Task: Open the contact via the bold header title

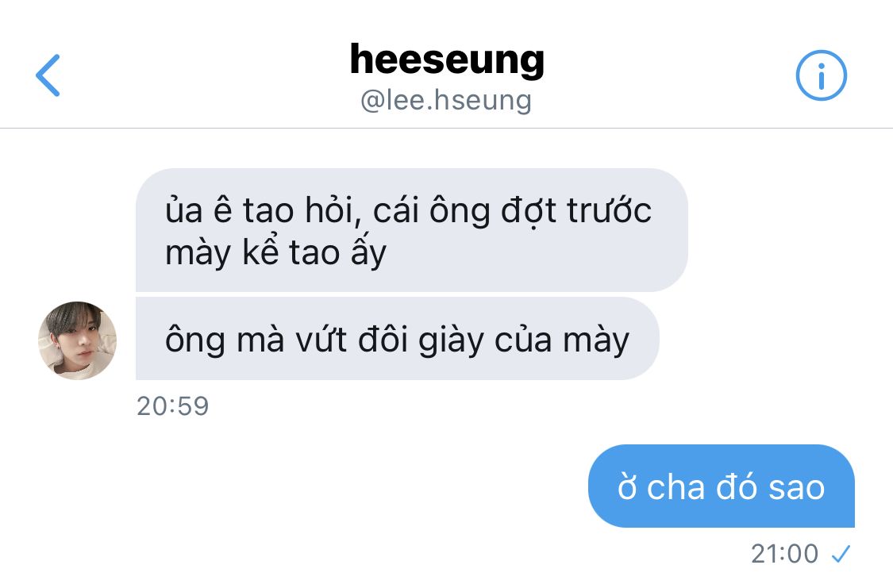Action: click(x=447, y=60)
